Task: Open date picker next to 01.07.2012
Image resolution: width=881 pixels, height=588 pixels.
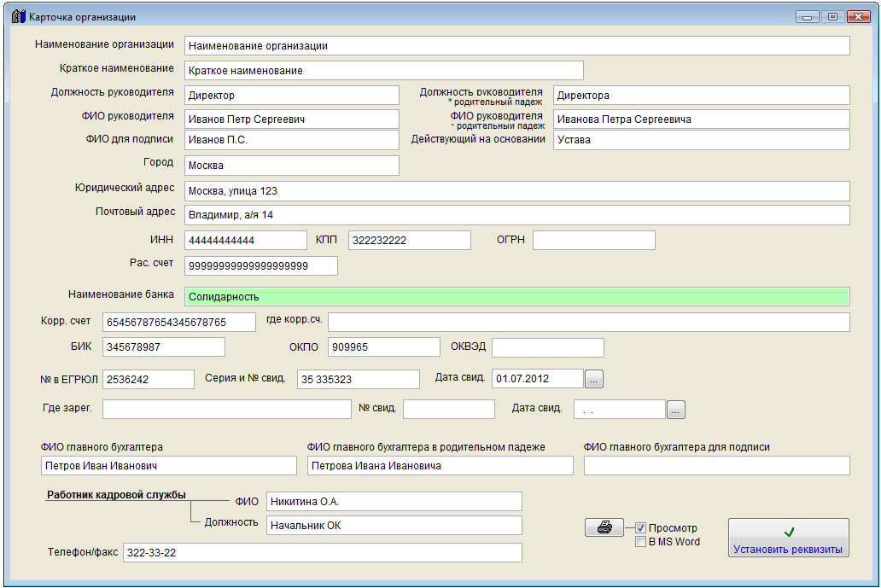Action: pos(594,379)
